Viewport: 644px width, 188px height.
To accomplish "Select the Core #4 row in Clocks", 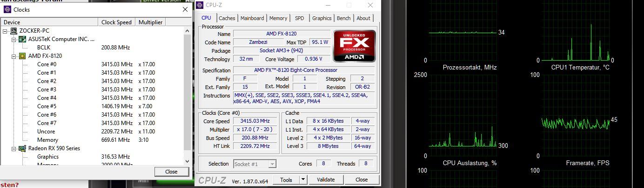I will [92, 98].
